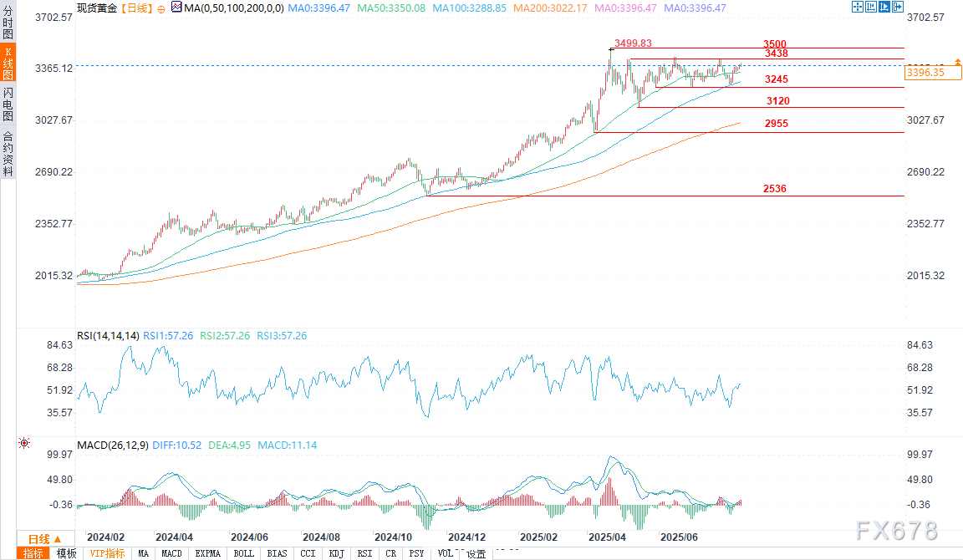Image resolution: width=963 pixels, height=560 pixels.
Task: Open the MA indicator chart icon
Action: click(175, 7)
